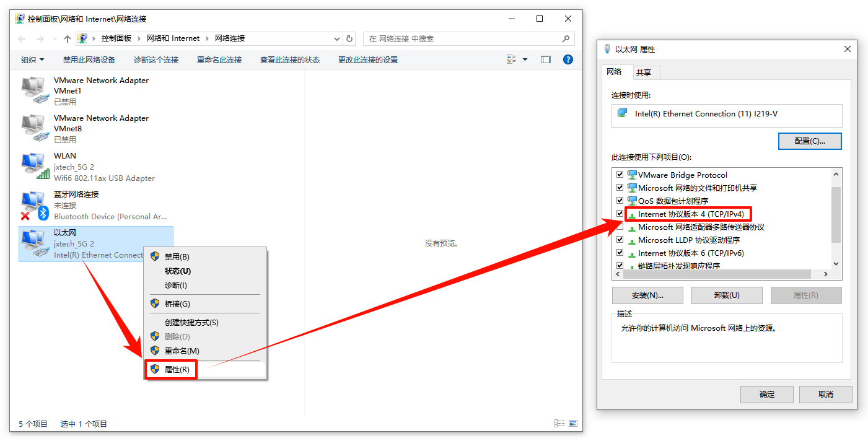868x441 pixels.
Task: Click the up arrow navigation icon
Action: [x=68, y=38]
